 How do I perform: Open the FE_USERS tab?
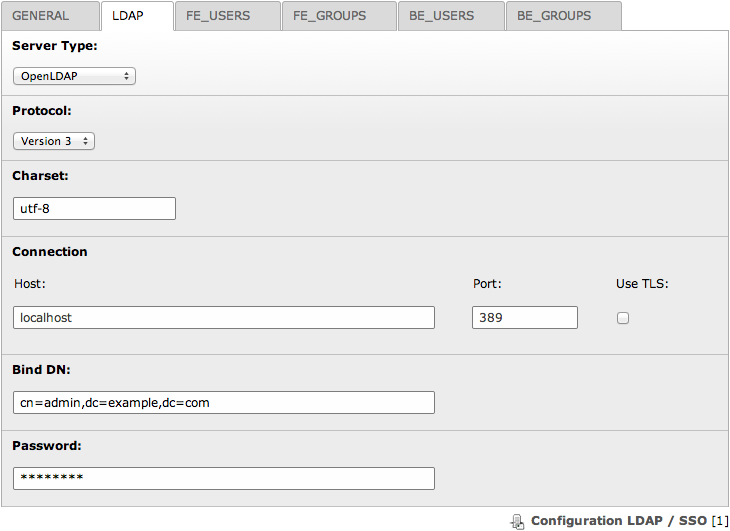pyautogui.click(x=218, y=16)
